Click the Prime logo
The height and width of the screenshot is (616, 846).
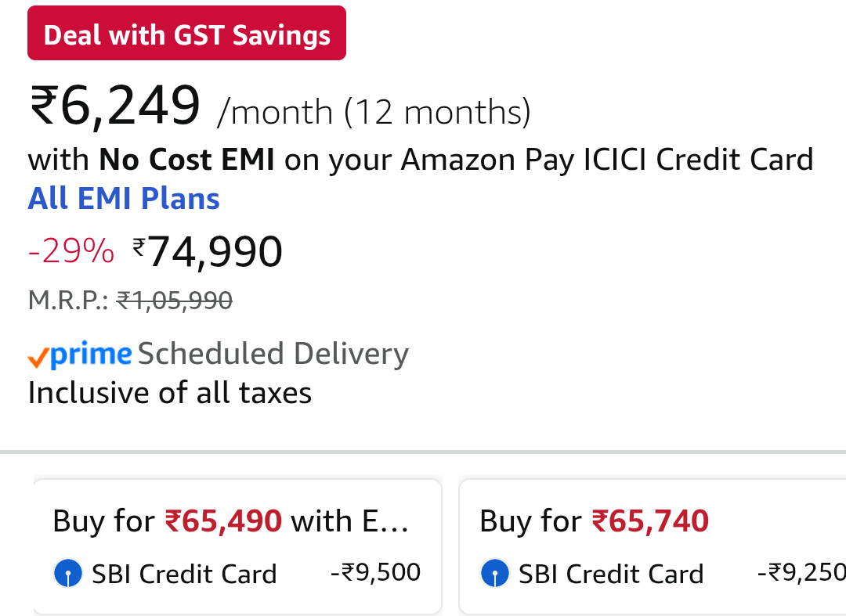(x=91, y=355)
